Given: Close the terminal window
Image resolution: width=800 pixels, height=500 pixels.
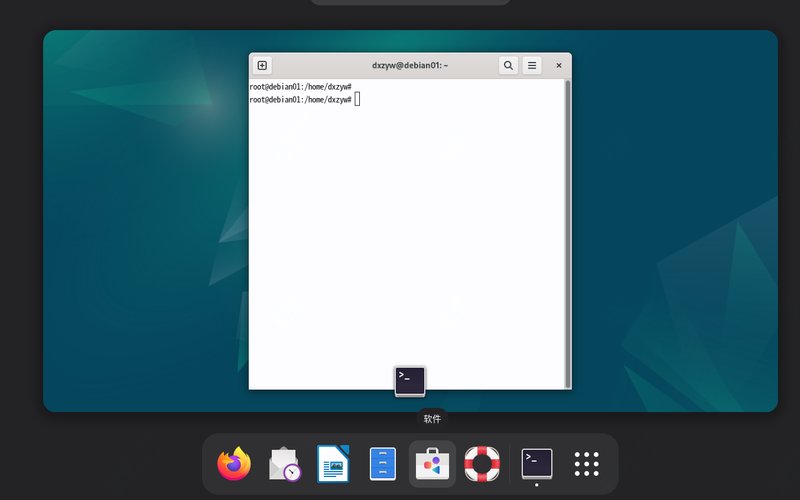Looking at the screenshot, I should (559, 65).
